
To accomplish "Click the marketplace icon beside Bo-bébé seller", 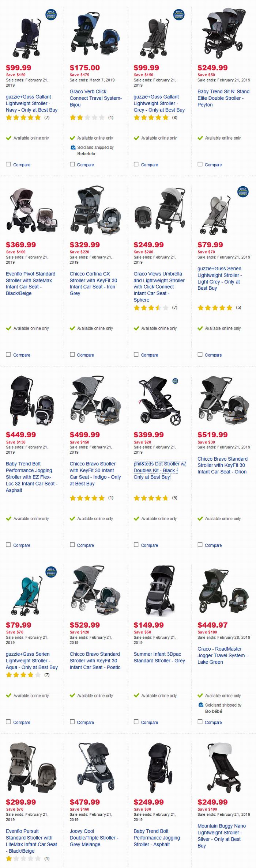I will (201, 705).
